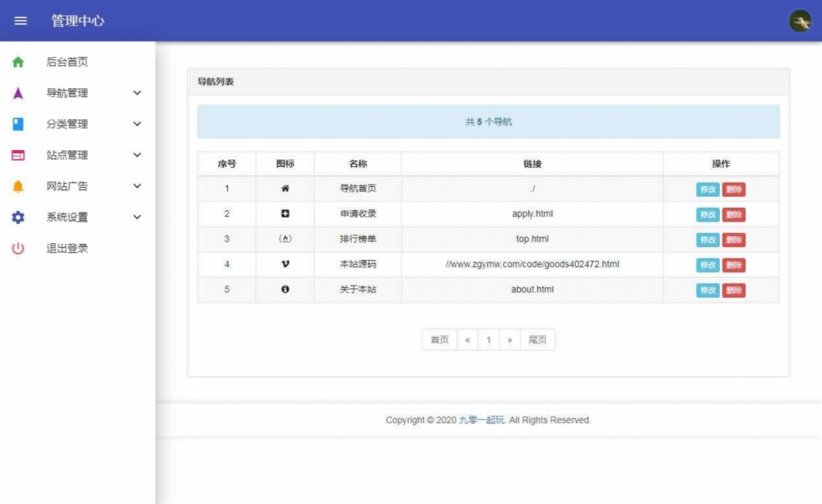
Task: Click the ranking icon in row 3
Action: 285,239
